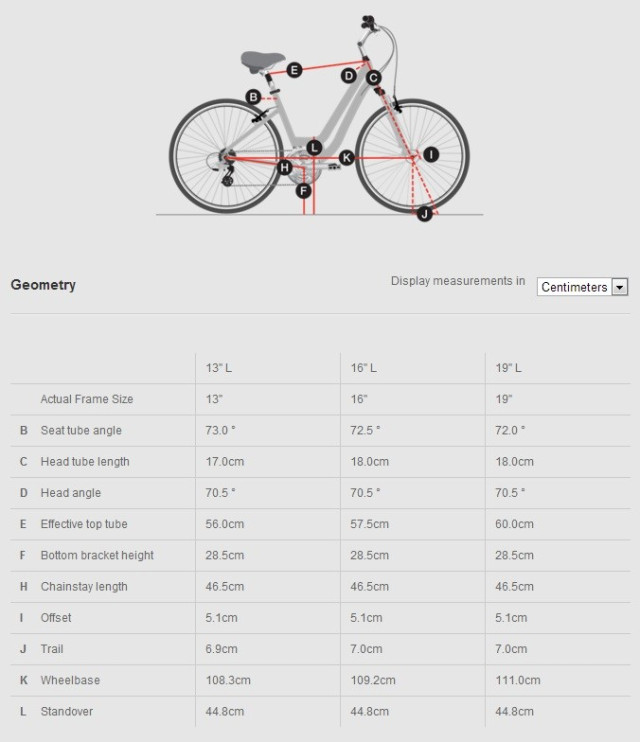The width and height of the screenshot is (640, 742).
Task: Click the E effective top tube marker
Action: pyautogui.click(x=294, y=70)
